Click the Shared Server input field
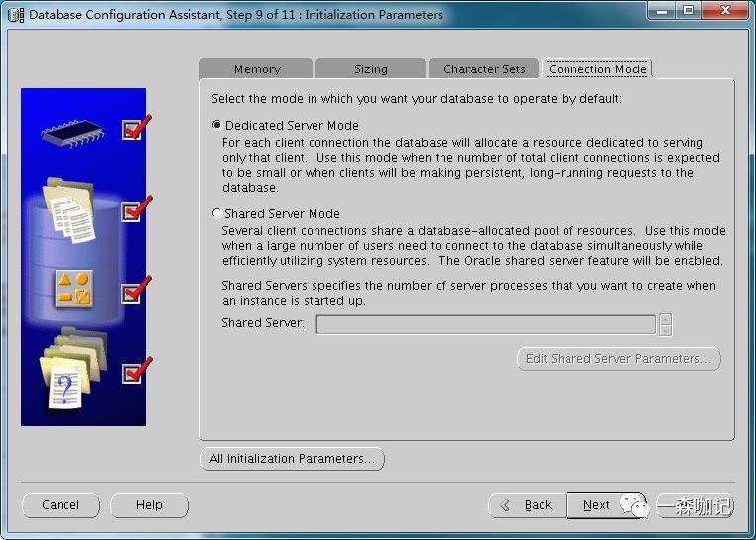The width and height of the screenshot is (756, 540). [x=485, y=324]
